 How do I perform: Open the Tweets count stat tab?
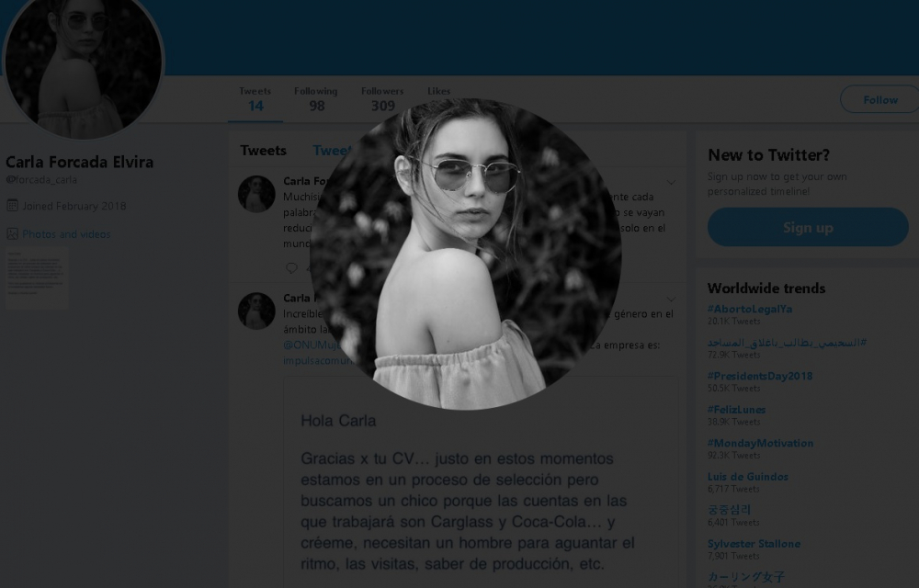point(255,99)
